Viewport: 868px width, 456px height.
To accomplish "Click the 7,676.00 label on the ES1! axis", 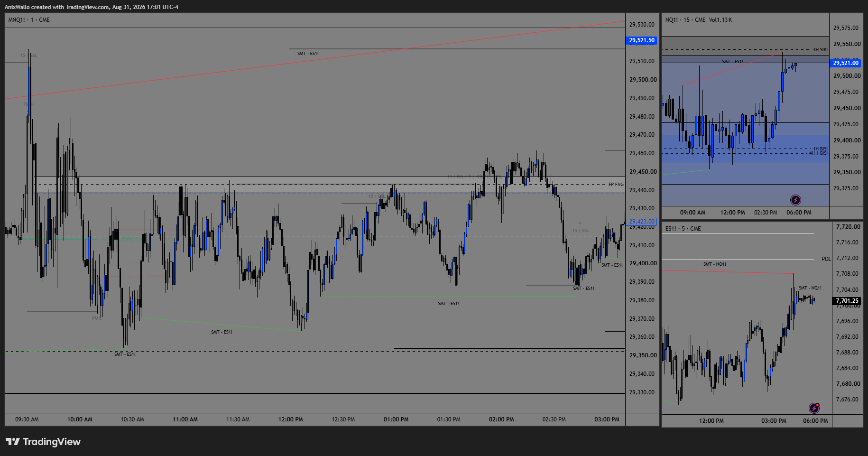I will click(x=848, y=400).
